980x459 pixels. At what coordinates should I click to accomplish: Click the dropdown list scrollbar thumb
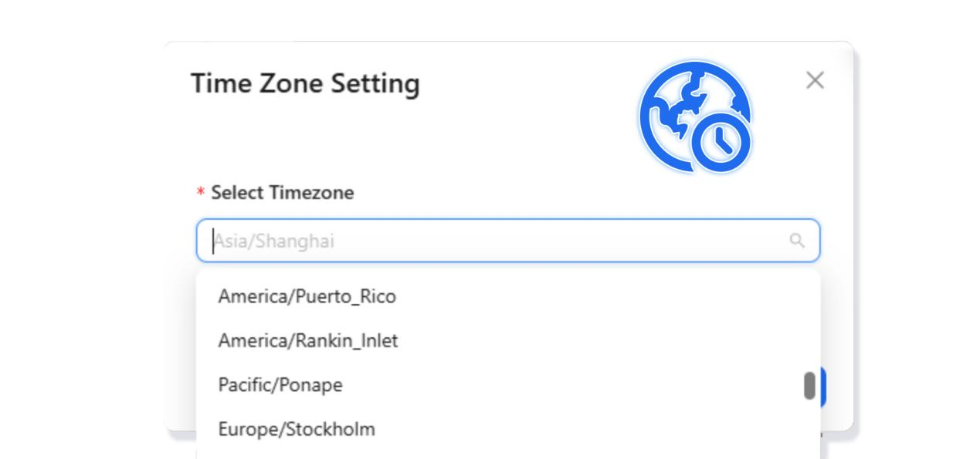tap(809, 385)
